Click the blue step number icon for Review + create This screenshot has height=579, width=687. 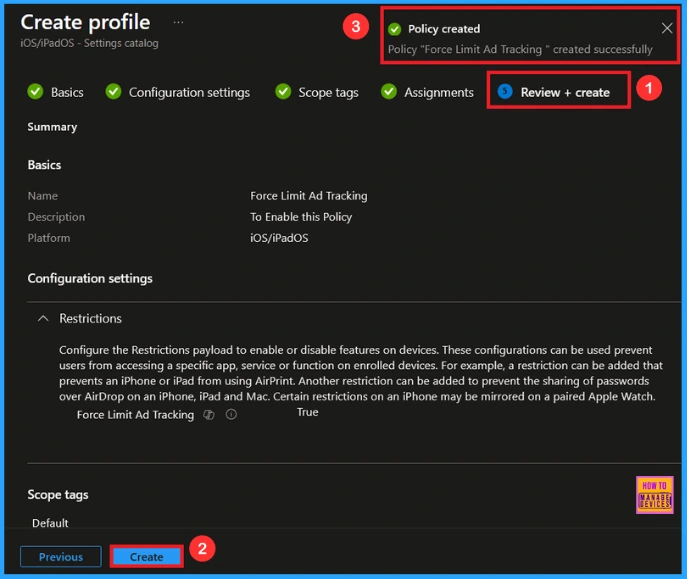pos(505,91)
